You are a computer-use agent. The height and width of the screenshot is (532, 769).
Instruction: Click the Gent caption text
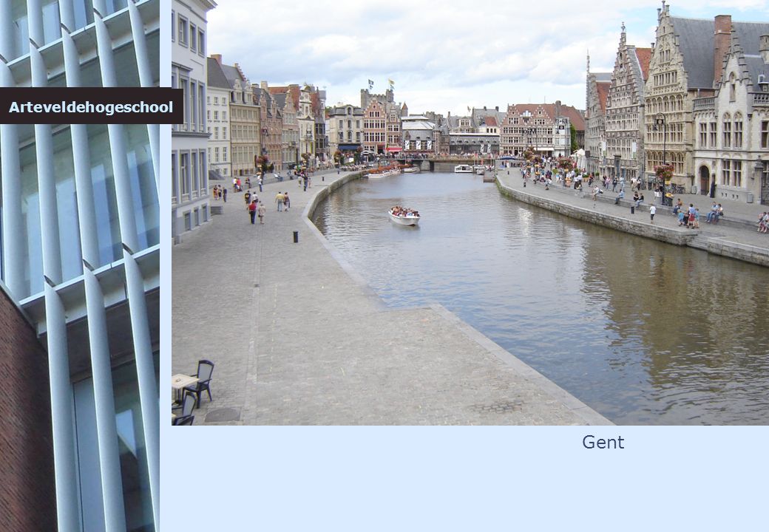coord(603,443)
